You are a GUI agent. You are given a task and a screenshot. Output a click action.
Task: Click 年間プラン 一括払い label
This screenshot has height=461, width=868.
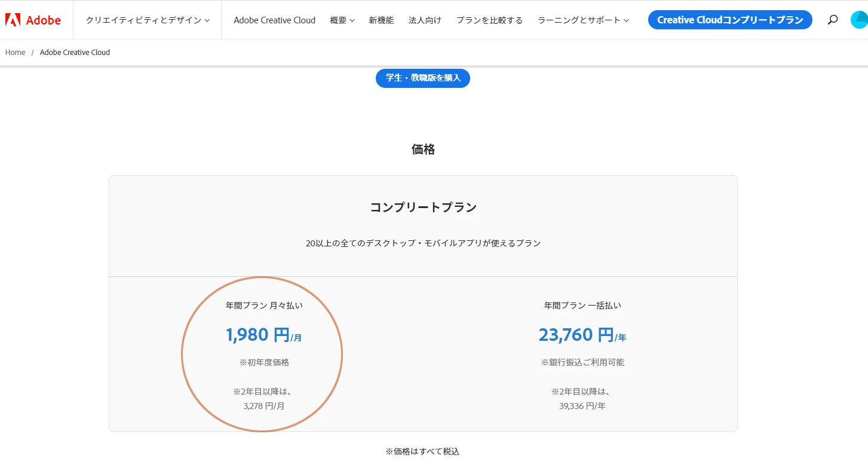[x=582, y=305]
